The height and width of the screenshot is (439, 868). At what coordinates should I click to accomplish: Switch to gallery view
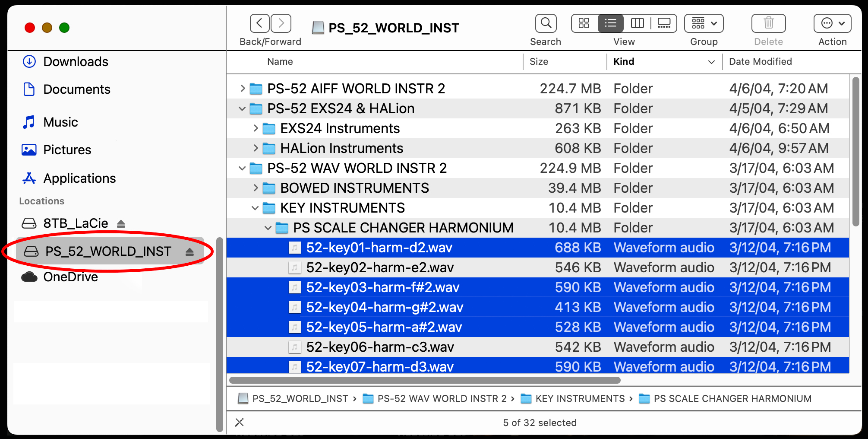[664, 23]
